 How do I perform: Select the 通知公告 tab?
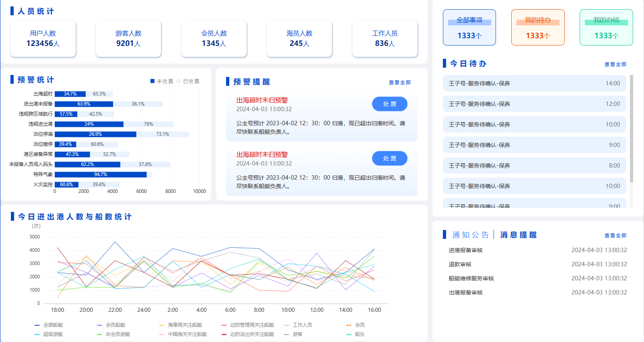click(x=470, y=235)
